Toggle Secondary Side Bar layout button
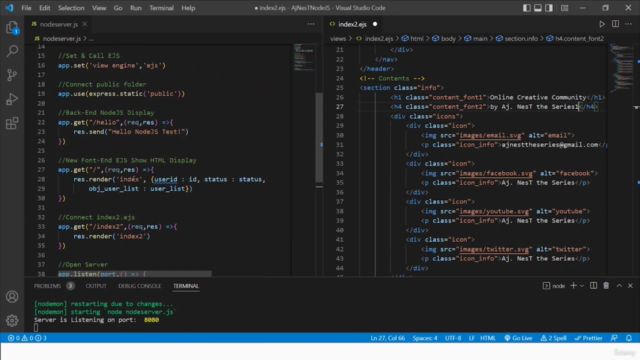The image size is (640, 360). coord(549,8)
